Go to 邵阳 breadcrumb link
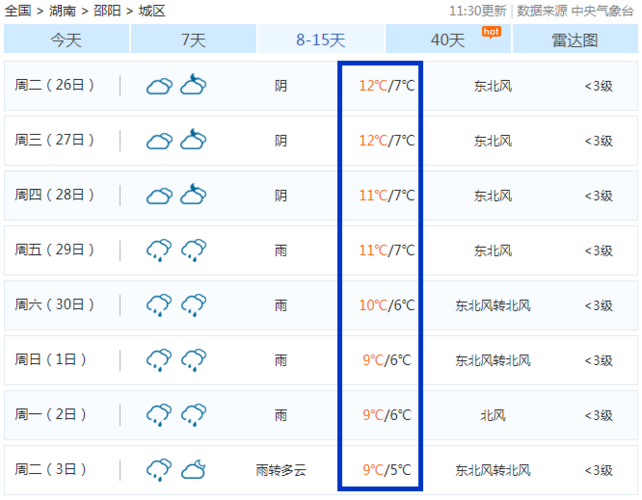The width and height of the screenshot is (642, 500). (107, 11)
